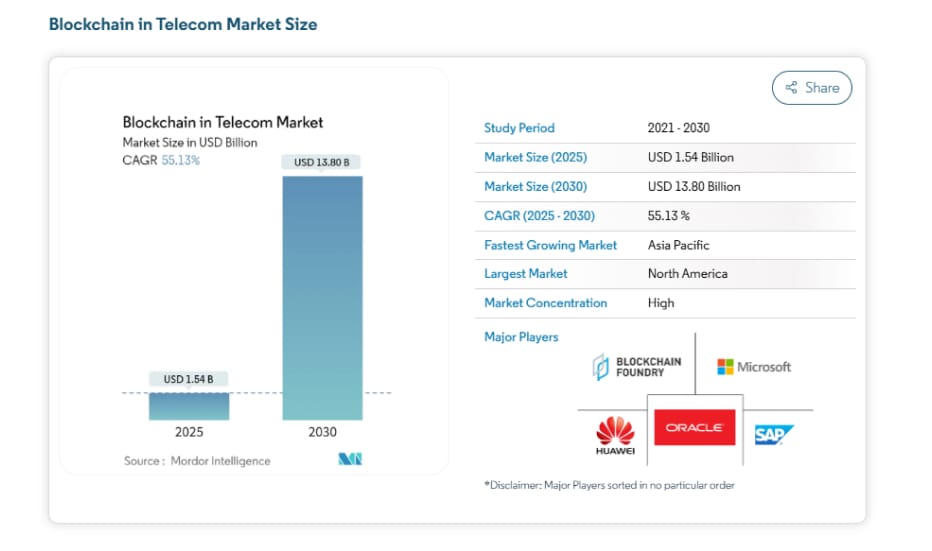Click the Major Players heading

pyautogui.click(x=521, y=337)
